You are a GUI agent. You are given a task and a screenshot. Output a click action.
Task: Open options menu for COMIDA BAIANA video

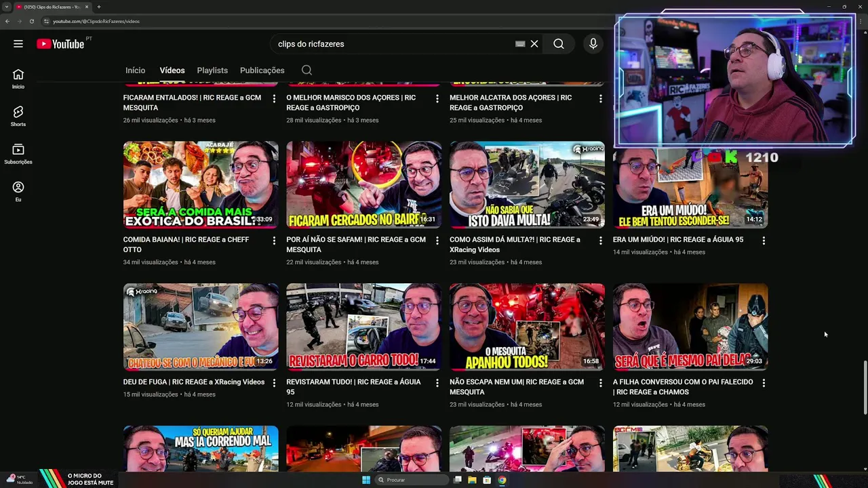[274, 241]
